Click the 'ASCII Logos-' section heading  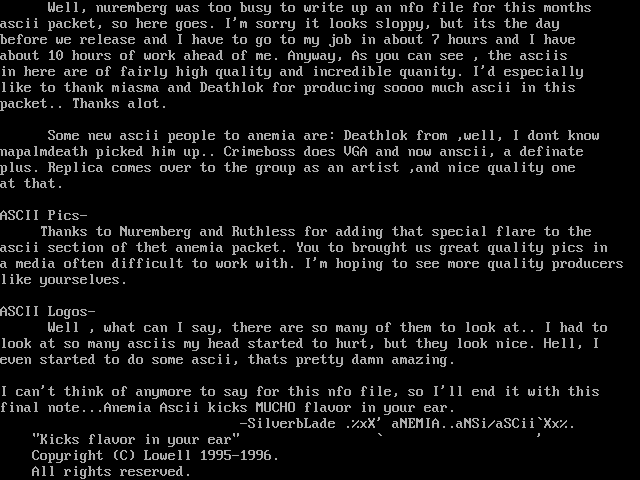(x=48, y=312)
